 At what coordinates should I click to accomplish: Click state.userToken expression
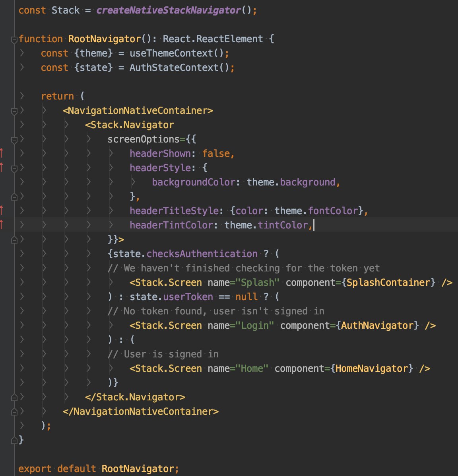(171, 297)
